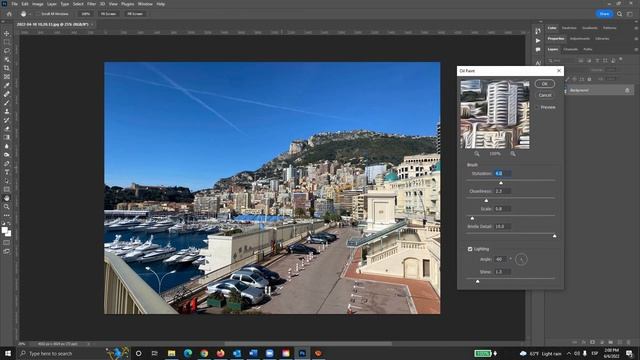Open the workspace switcher icon
640x360 pixels.
[x=630, y=14]
